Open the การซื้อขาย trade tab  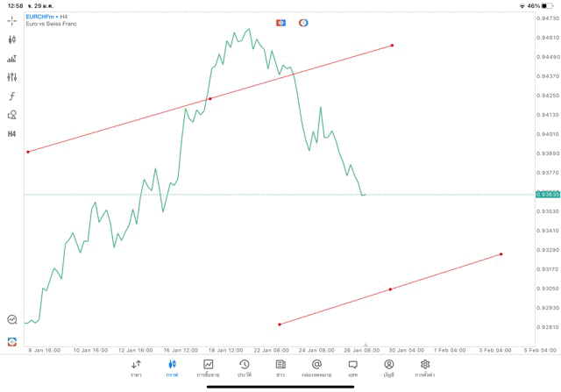pos(208,367)
